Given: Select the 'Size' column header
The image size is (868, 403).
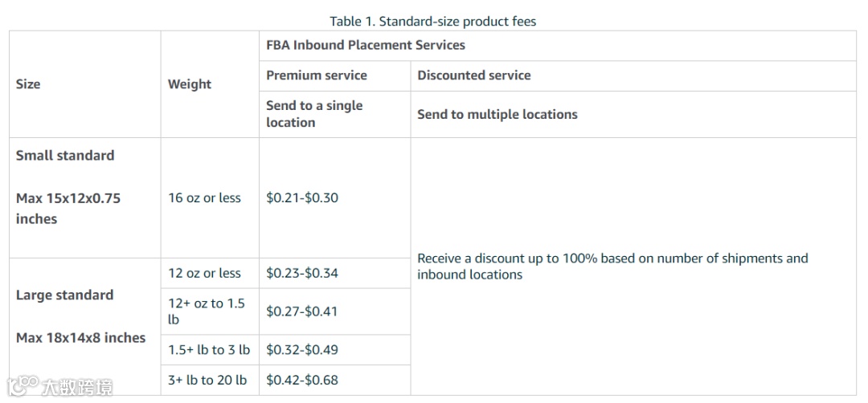Looking at the screenshot, I should click(x=28, y=84).
